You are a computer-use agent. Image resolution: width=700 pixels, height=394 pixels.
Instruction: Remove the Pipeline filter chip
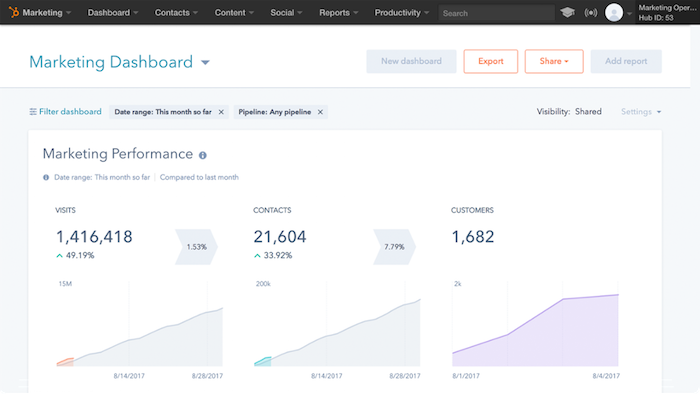click(x=320, y=112)
